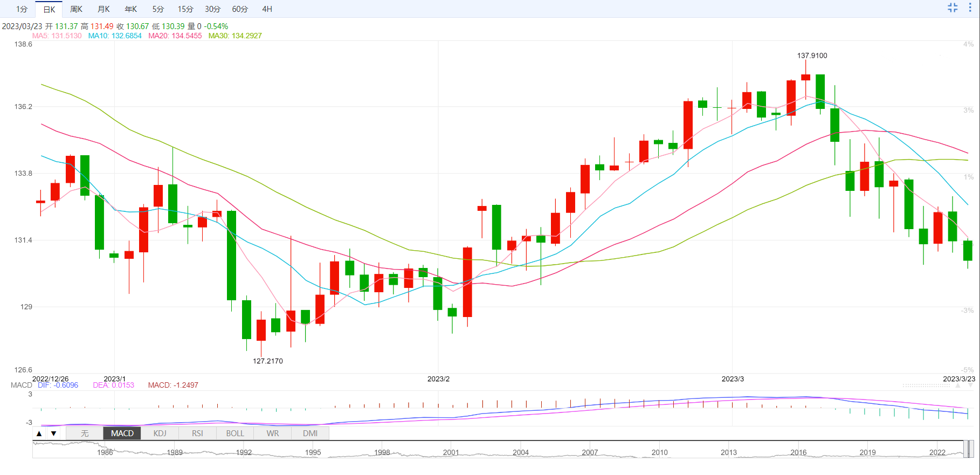This screenshot has width=980, height=475.
Task: Select the 周K weekly chart tab
Action: [77, 9]
